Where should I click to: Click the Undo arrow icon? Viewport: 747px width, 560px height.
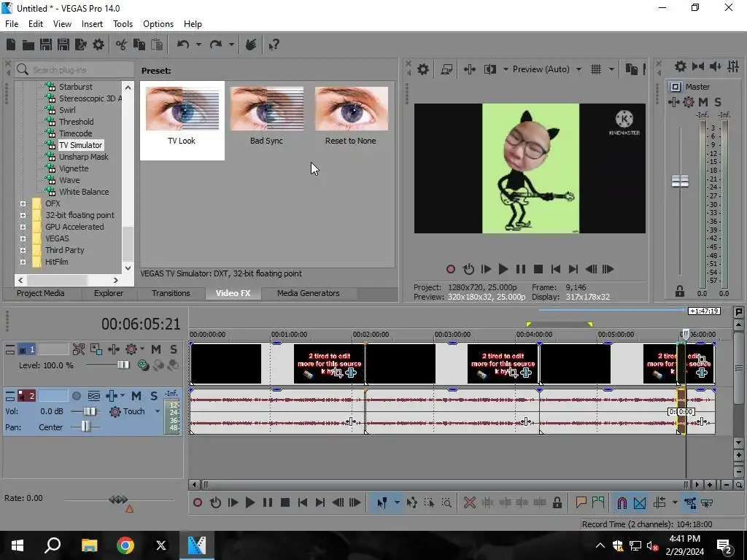(x=183, y=44)
